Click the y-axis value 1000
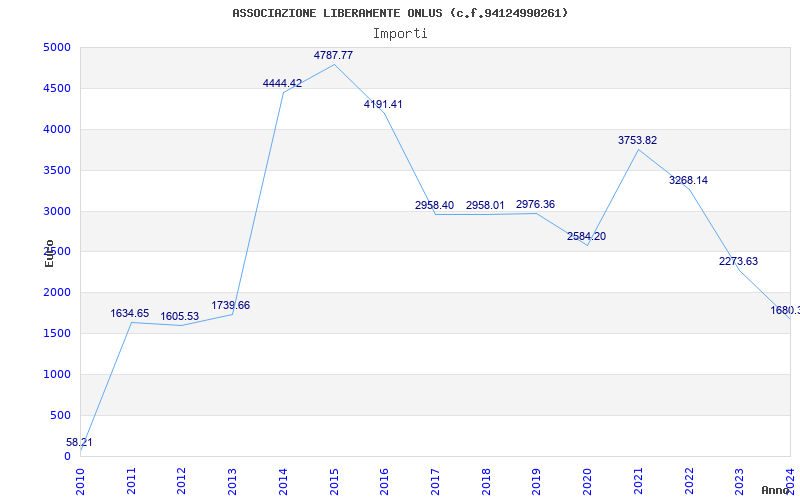Screen dimensions: 800x500 click(x=57, y=374)
